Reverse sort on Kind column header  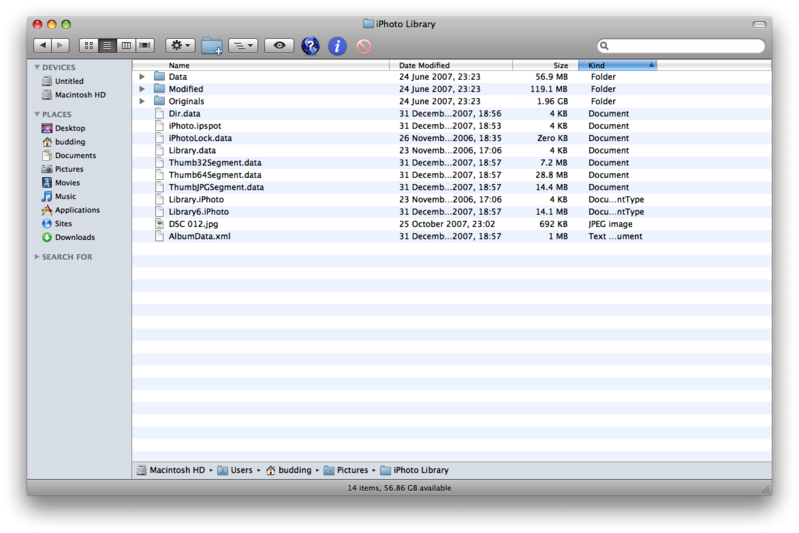point(618,65)
